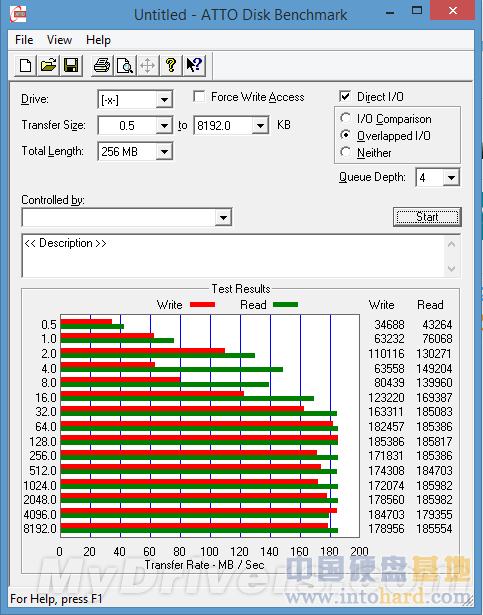
Task: Print results with the printer icon
Action: click(x=102, y=65)
